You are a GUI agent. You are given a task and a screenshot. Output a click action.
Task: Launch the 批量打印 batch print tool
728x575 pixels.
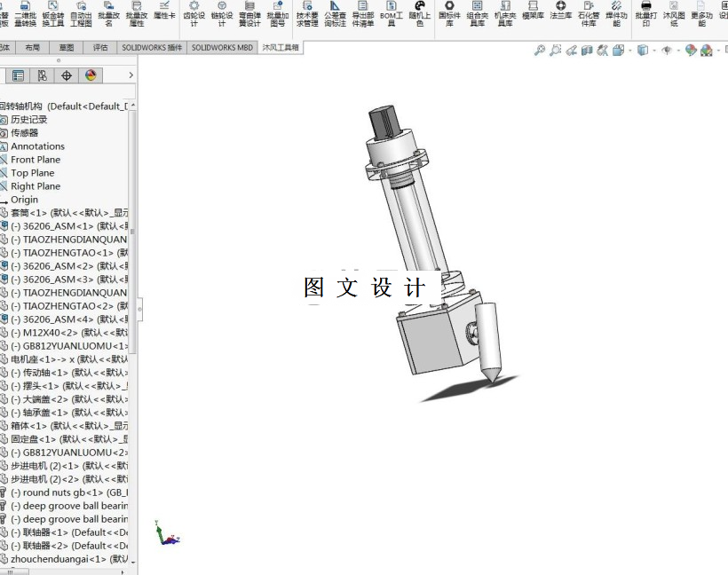point(645,18)
